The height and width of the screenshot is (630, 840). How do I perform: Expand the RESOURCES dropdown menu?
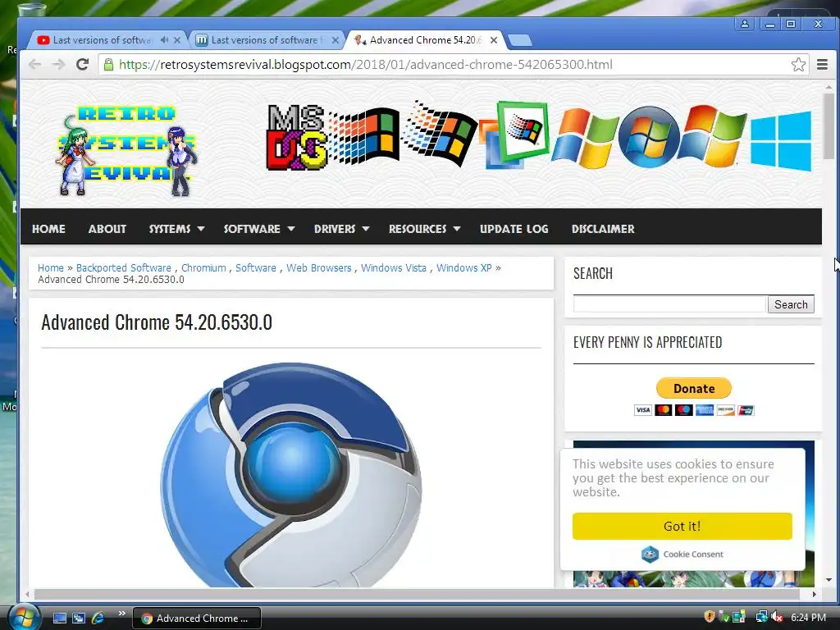click(x=425, y=229)
